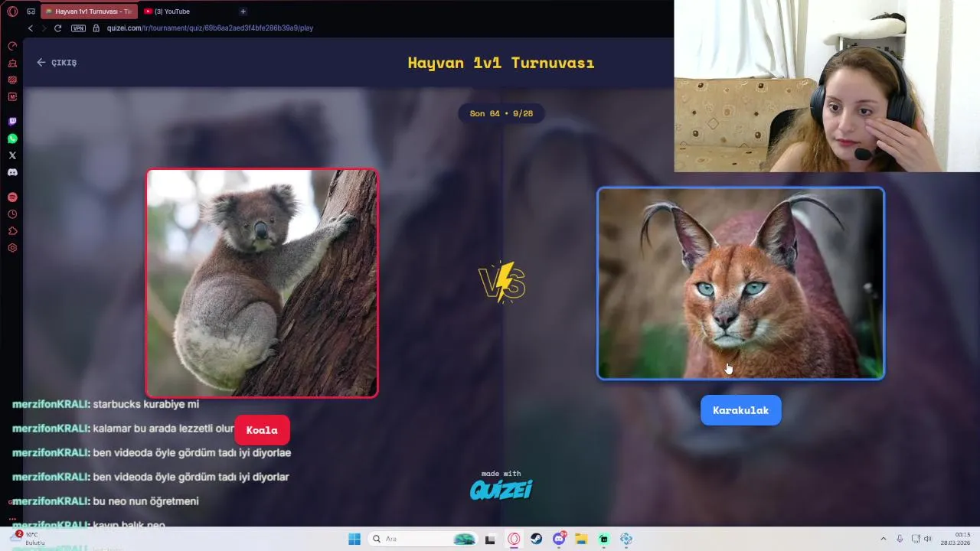Open Discord from taskbar
Image resolution: width=980 pixels, height=551 pixels.
click(x=560, y=539)
